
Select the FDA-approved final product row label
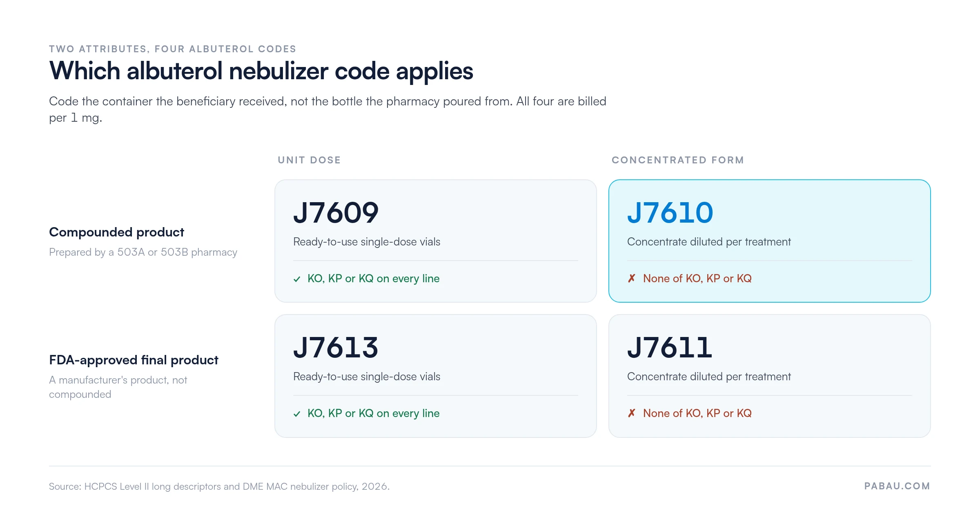[x=134, y=360]
